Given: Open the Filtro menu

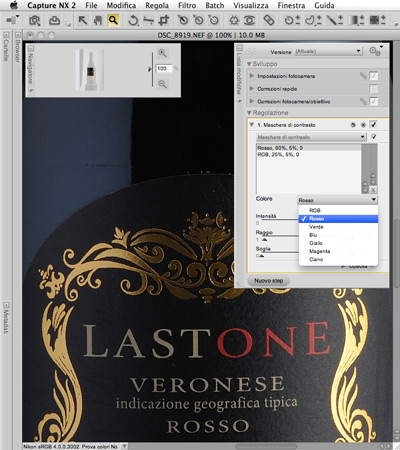Looking at the screenshot, I should pos(187,5).
